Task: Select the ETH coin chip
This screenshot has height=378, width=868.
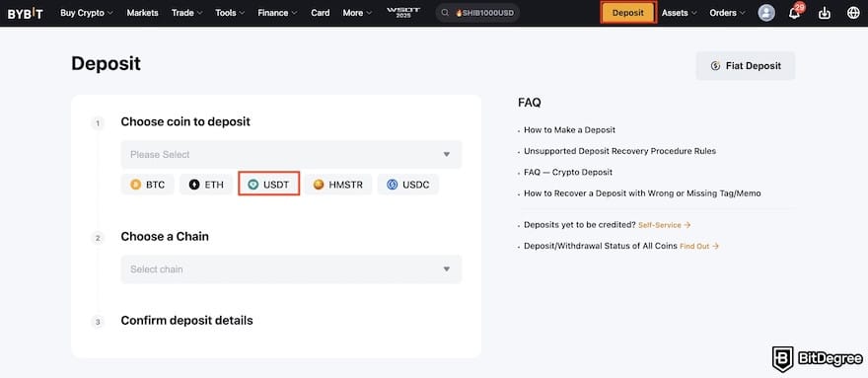Action: point(206,185)
